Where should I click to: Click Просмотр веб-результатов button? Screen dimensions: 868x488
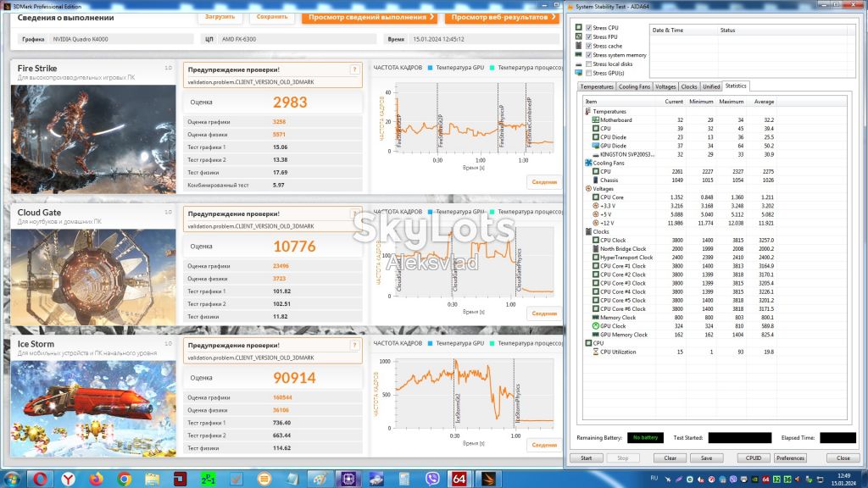[502, 17]
